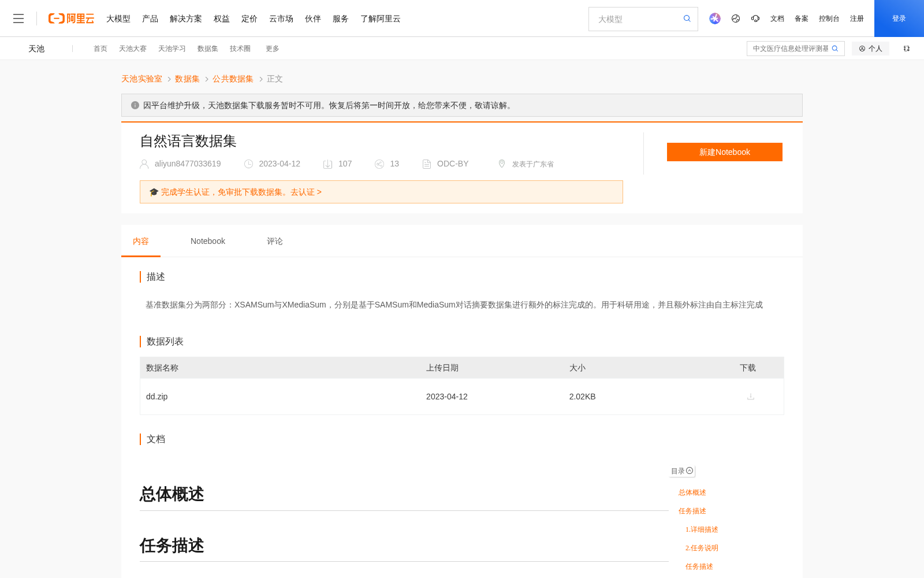
Task: Click the 天池 title
Action: [36, 49]
